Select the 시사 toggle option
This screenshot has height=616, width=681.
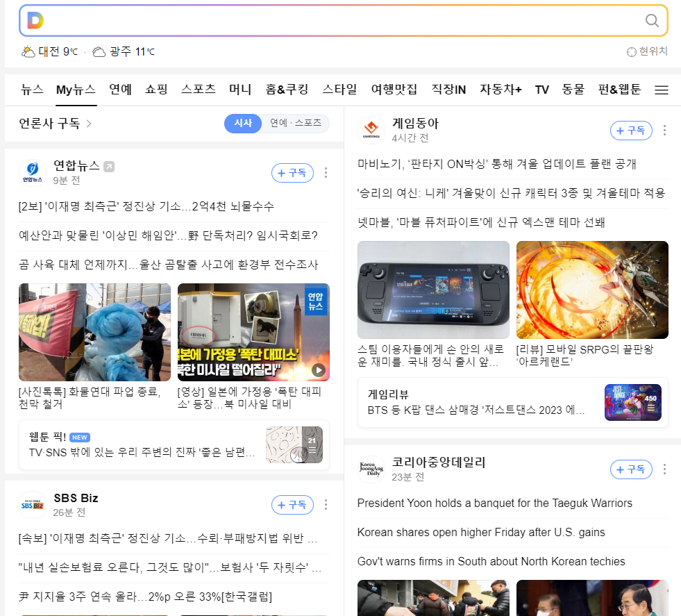coord(243,124)
